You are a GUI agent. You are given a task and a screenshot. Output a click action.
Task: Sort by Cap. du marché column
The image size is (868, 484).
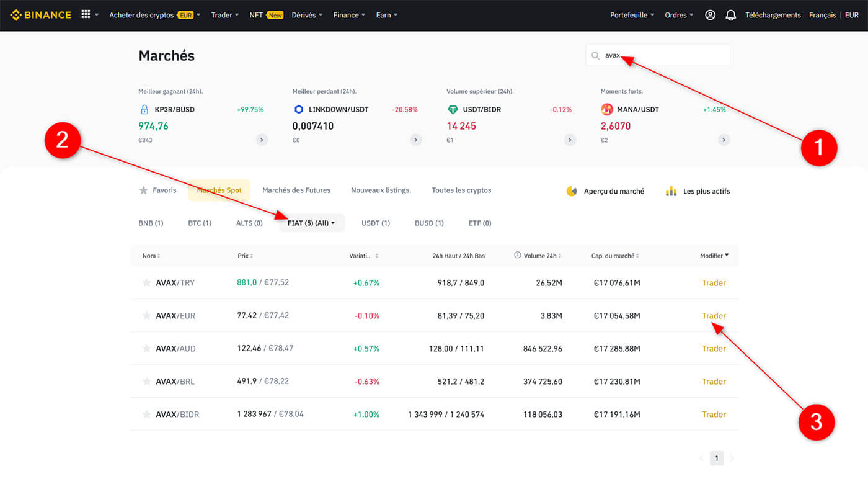(615, 256)
